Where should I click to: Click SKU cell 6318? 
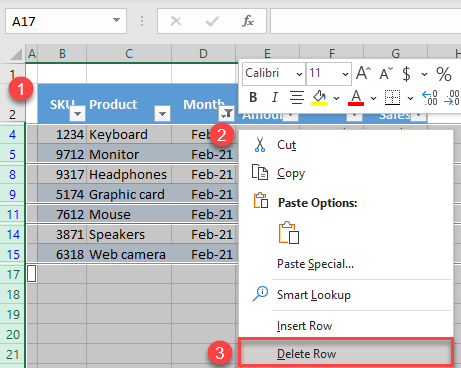(62, 254)
